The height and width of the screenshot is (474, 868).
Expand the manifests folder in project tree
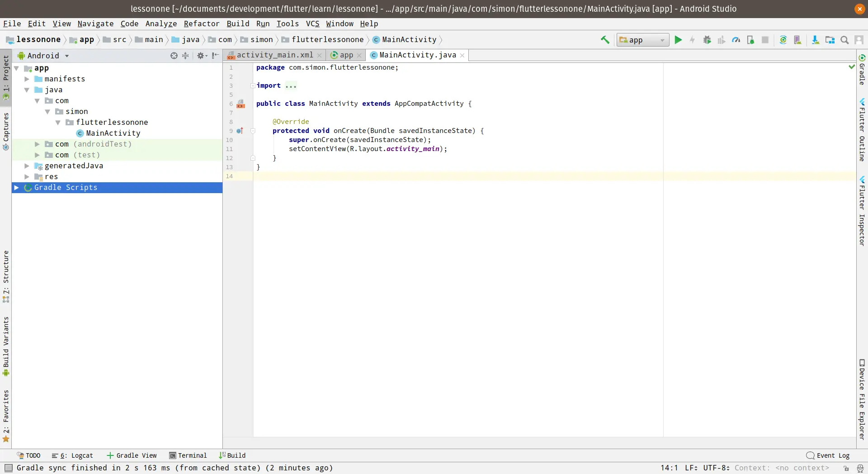click(x=27, y=79)
